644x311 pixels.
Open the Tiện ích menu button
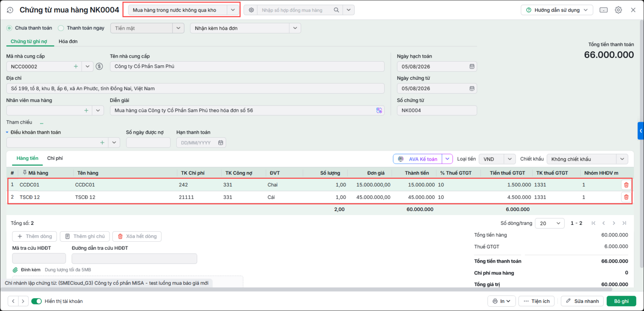click(537, 301)
